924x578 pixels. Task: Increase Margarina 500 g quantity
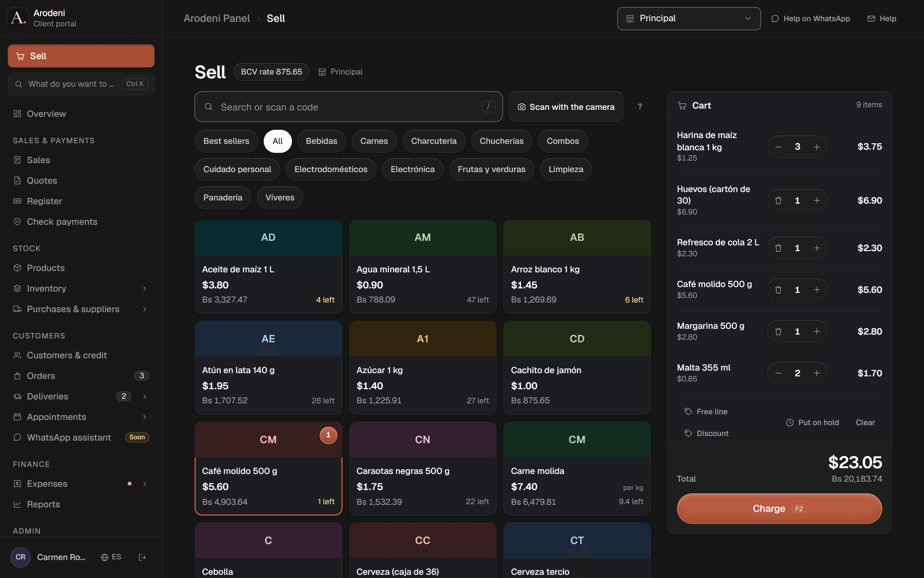[817, 331]
